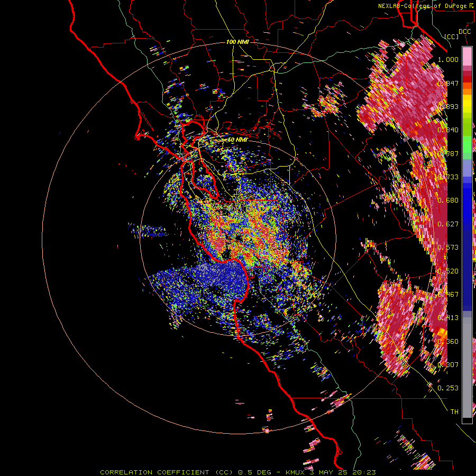This screenshot has width=476, height=476.
Task: Click the TH label at the legend bottom
Action: 454,412
